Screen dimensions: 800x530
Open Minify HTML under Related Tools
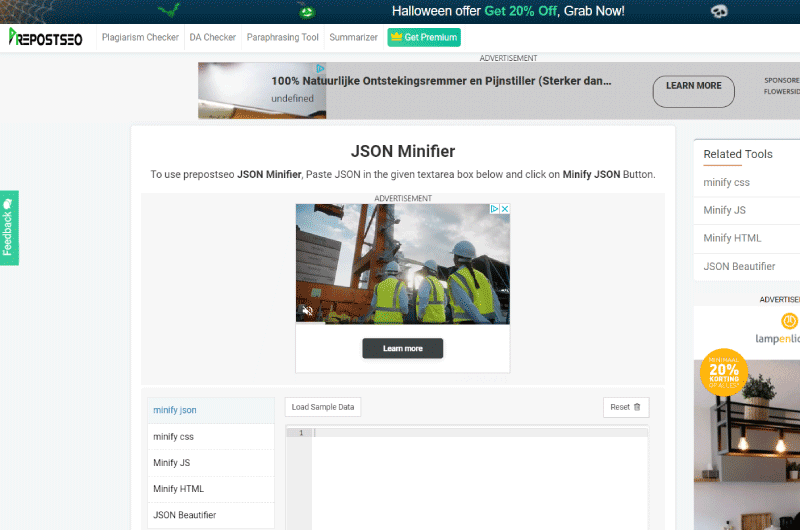[732, 238]
